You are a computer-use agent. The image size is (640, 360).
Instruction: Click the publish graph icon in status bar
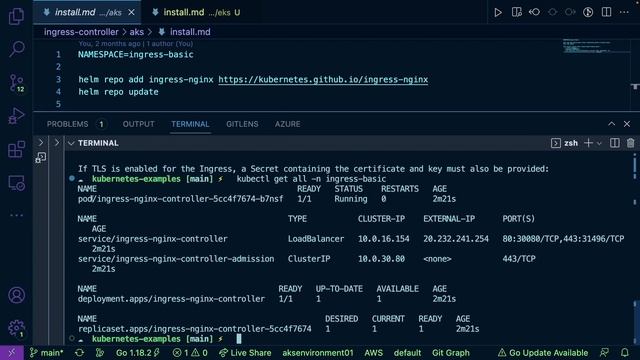(100, 353)
